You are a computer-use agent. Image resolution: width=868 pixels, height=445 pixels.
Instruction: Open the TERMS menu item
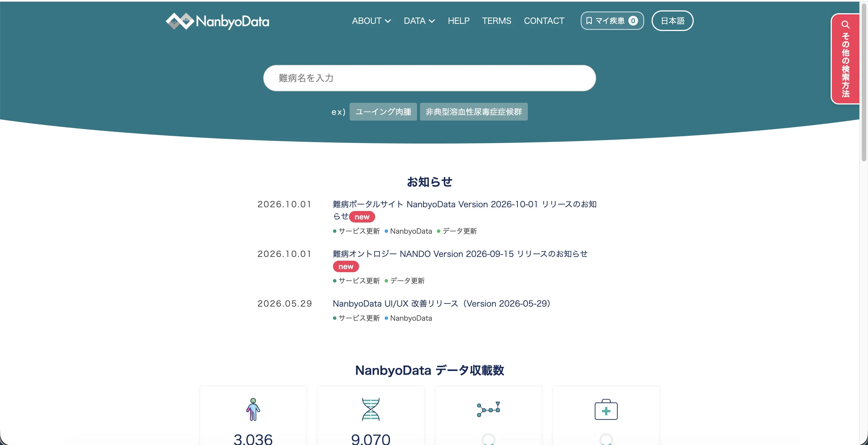tap(496, 21)
